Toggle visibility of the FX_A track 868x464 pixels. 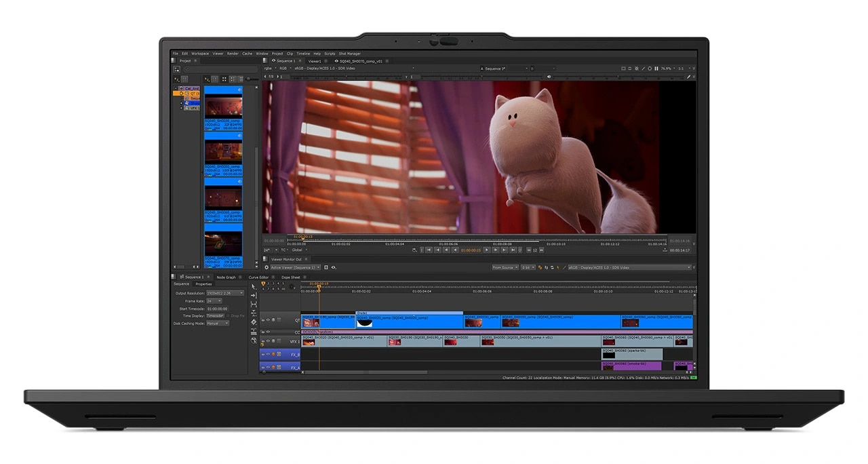click(267, 367)
